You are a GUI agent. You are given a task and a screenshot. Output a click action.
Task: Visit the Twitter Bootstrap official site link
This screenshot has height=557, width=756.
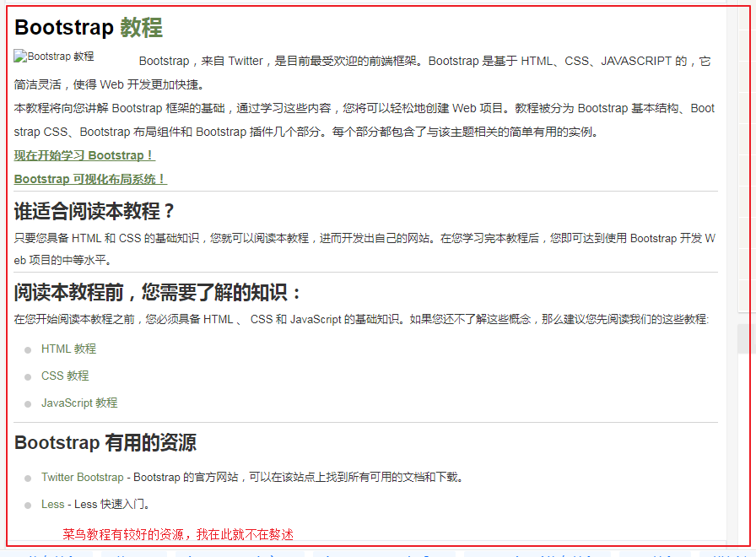pyautogui.click(x=83, y=477)
